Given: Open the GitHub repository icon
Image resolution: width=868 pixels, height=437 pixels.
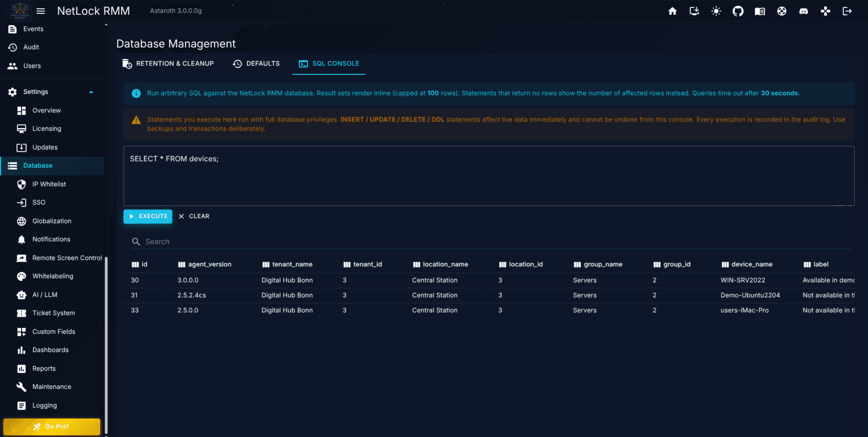Looking at the screenshot, I should [738, 11].
